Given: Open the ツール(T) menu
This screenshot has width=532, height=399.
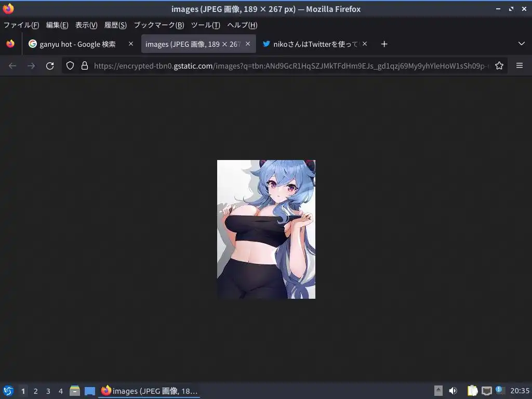Looking at the screenshot, I should (x=206, y=25).
